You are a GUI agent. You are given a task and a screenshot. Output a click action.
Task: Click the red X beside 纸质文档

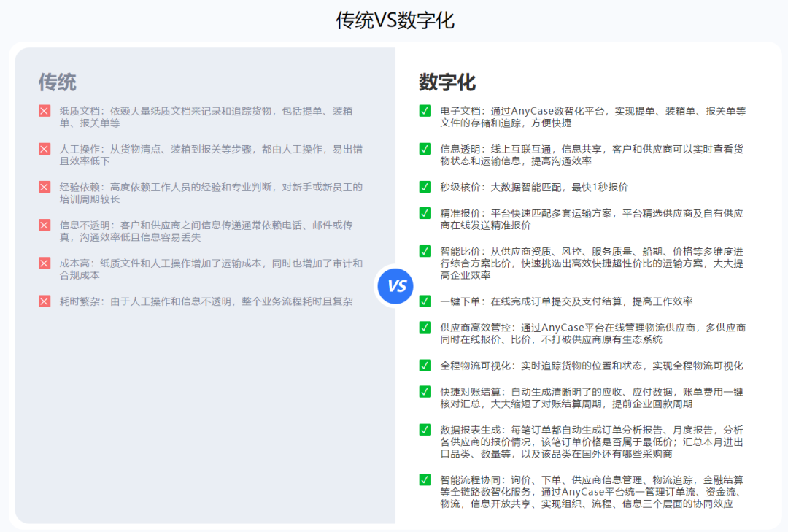pyautogui.click(x=45, y=111)
